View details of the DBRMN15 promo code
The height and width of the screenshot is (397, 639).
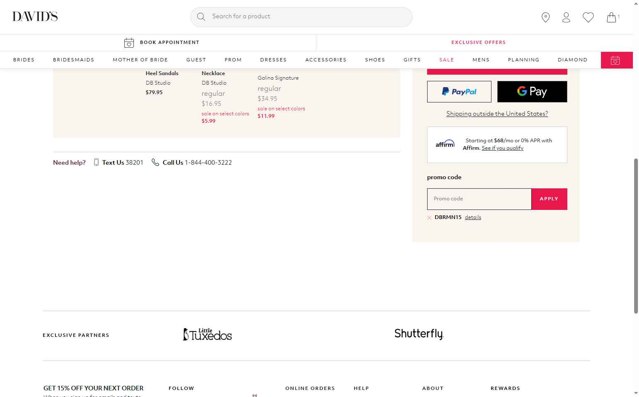pos(473,218)
